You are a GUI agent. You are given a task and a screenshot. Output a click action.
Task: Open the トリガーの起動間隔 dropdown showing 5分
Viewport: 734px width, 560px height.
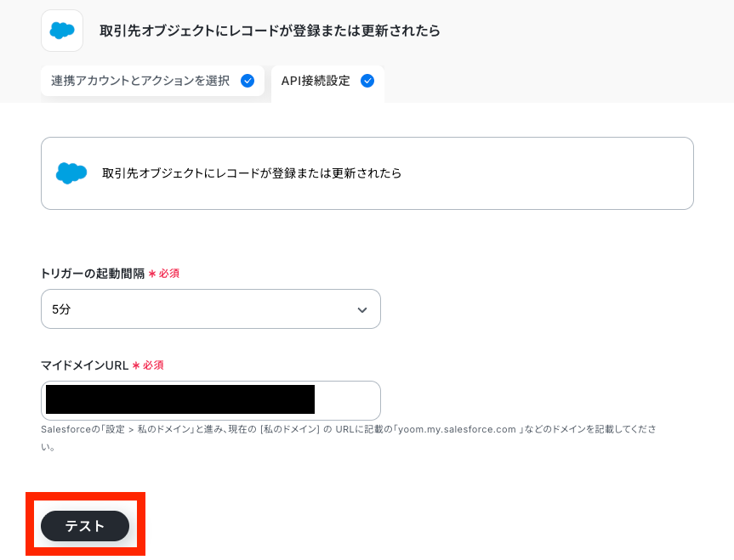pyautogui.click(x=211, y=308)
